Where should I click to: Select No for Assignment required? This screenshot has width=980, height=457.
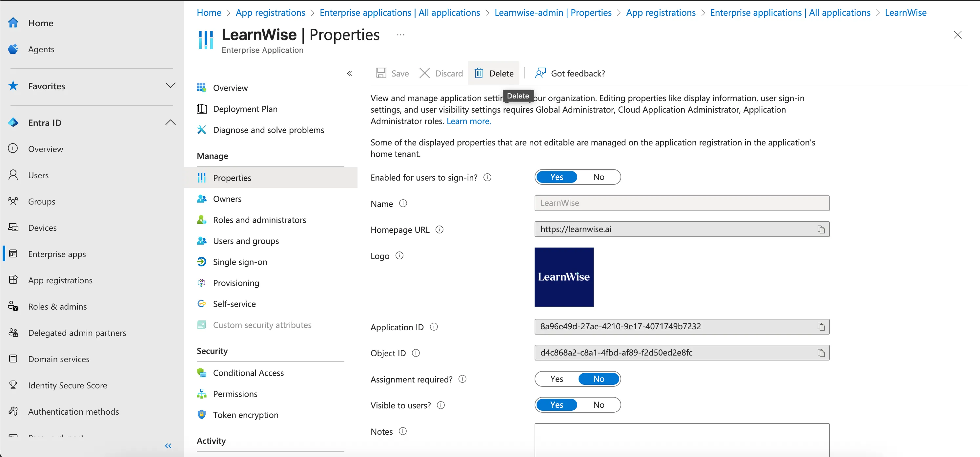[599, 379]
